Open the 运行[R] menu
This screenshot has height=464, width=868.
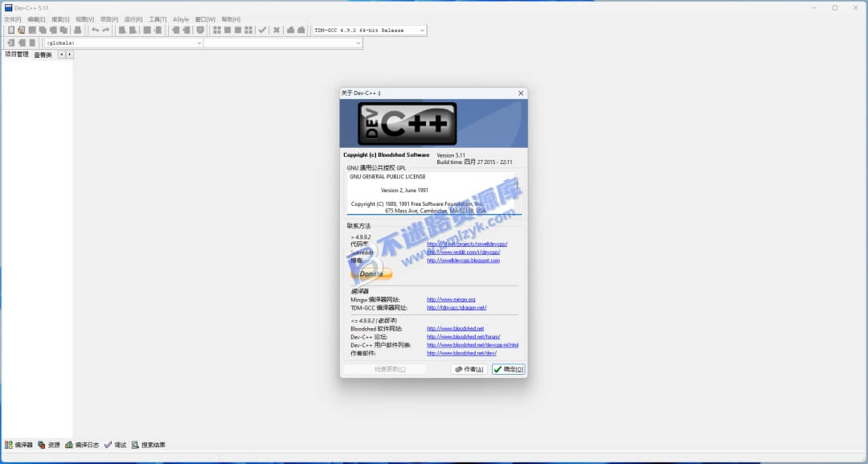[133, 19]
